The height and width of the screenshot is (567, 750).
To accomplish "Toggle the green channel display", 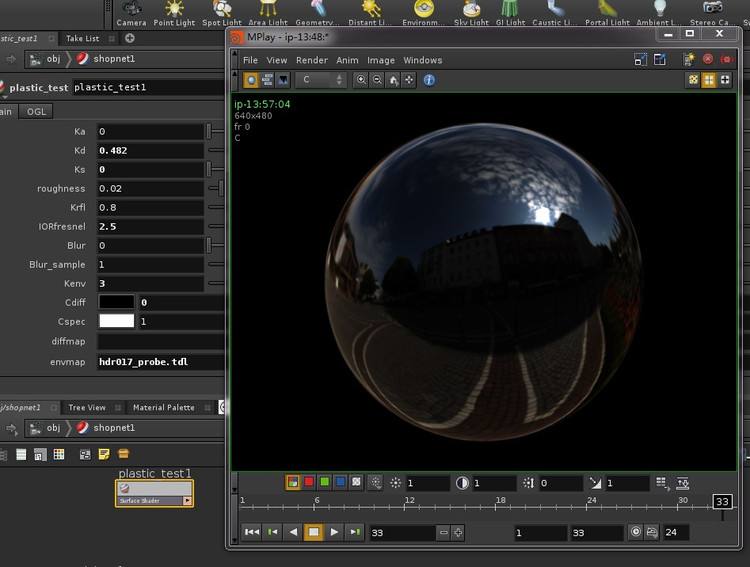I will point(324,482).
